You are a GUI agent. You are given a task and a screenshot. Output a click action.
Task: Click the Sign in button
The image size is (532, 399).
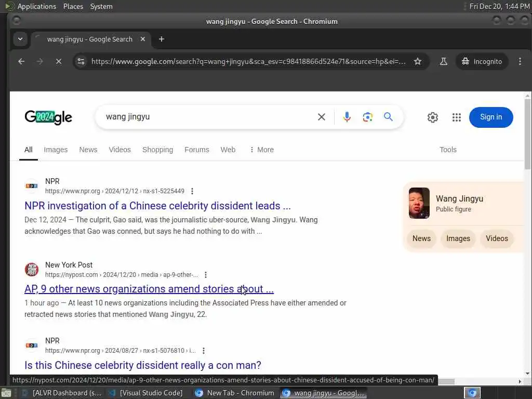pyautogui.click(x=491, y=117)
